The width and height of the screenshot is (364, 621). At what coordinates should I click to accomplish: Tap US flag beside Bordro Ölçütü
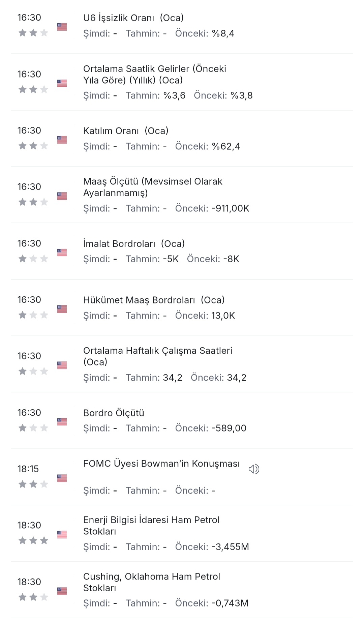click(x=62, y=422)
